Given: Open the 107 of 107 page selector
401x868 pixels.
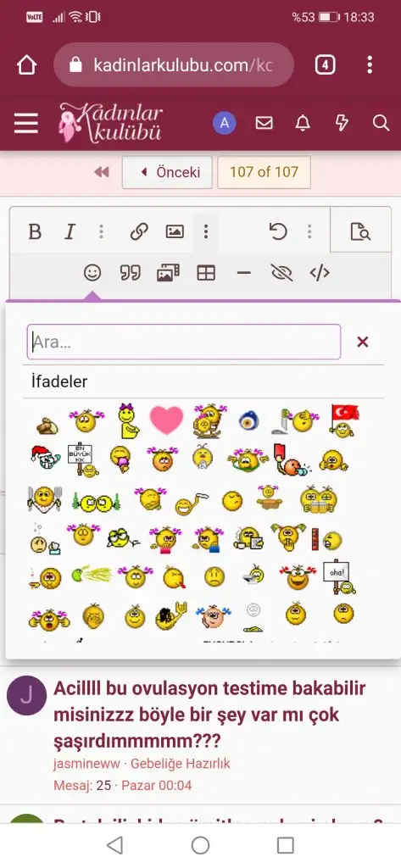Looking at the screenshot, I should (265, 172).
